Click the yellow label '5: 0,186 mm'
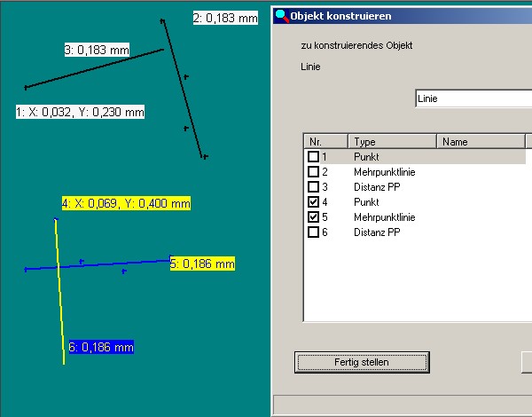532x417 pixels. 202,264
